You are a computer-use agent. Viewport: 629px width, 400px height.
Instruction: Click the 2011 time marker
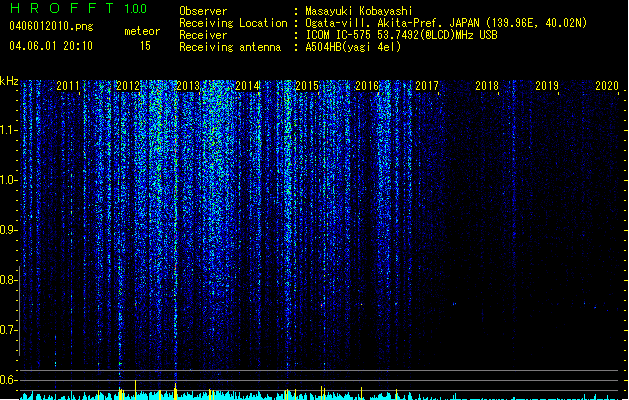(x=68, y=86)
